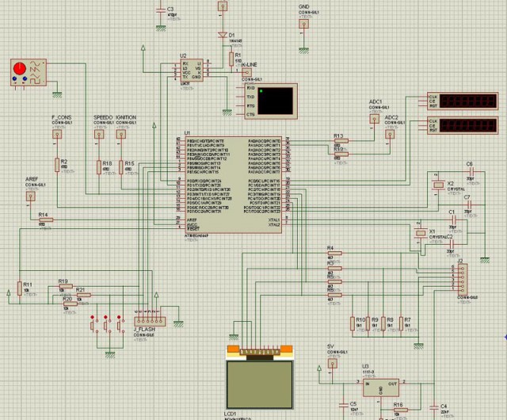Toggle the leftmost push button switch

click(x=93, y=325)
